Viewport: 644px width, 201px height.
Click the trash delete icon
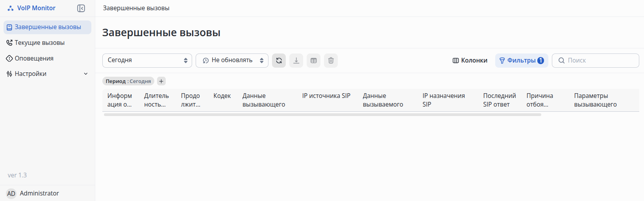331,61
